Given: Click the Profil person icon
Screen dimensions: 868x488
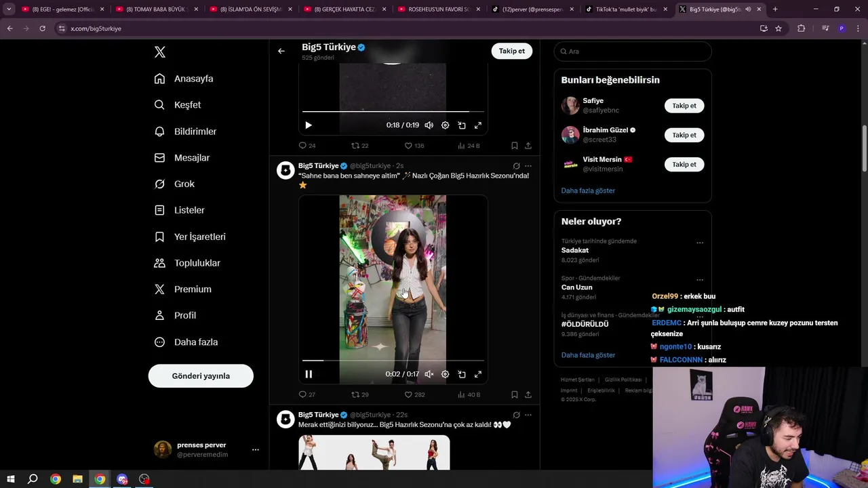Looking at the screenshot, I should (159, 316).
